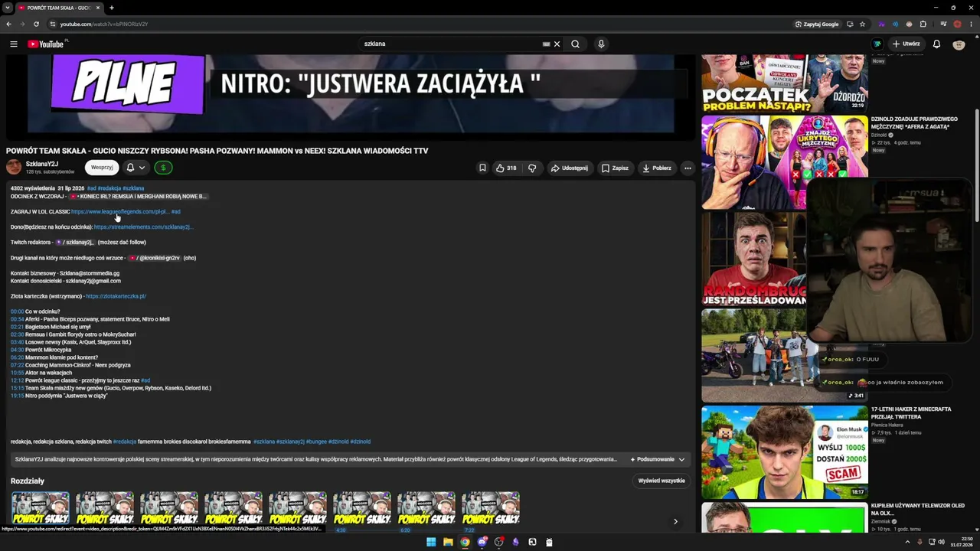The height and width of the screenshot is (551, 980).
Task: Open the subscription notification bell dropdown
Action: click(x=136, y=168)
